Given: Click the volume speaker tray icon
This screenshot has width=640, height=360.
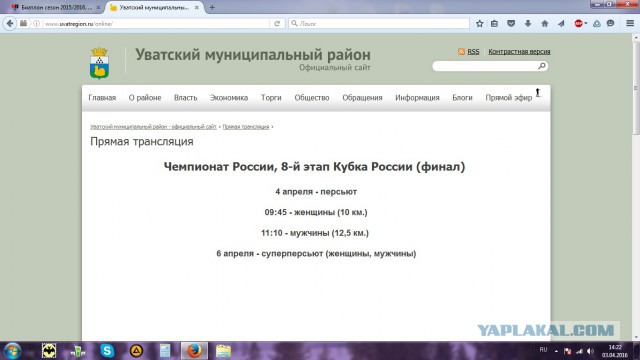Looking at the screenshot, I should click(x=591, y=351).
